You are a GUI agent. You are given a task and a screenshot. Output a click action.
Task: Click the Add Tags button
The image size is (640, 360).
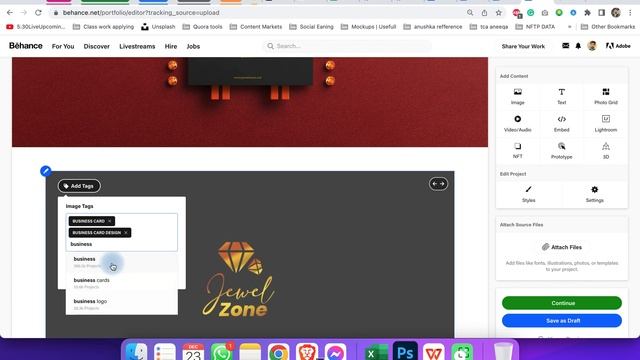tap(79, 186)
